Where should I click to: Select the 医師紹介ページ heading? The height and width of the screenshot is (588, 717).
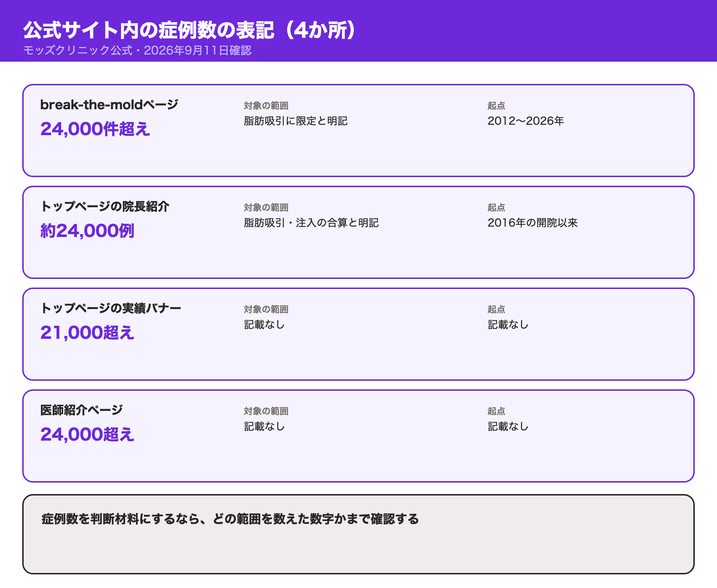point(81,410)
